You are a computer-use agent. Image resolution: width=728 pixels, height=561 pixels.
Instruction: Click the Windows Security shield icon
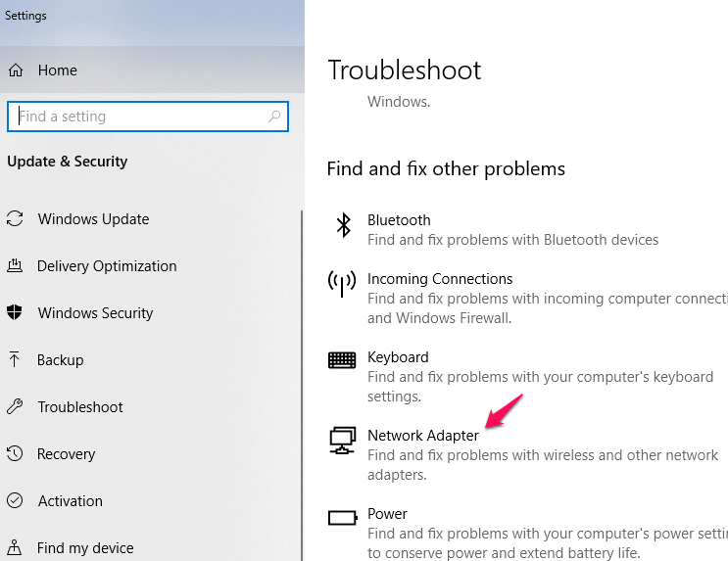(15, 313)
